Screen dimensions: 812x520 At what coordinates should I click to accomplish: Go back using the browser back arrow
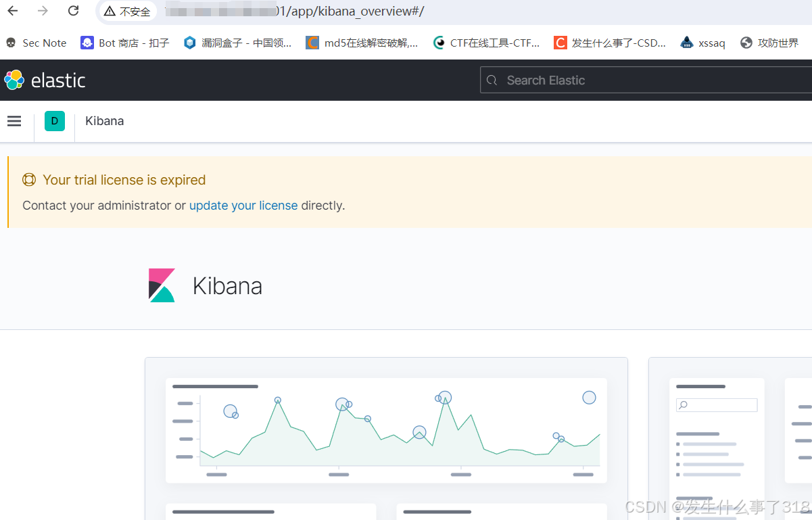click(13, 11)
